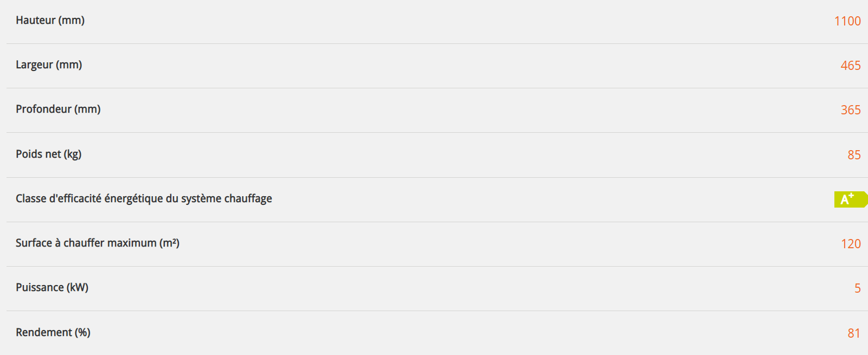Click the Classe d'efficacité énergétique label
This screenshot has height=355, width=868.
[x=144, y=199]
